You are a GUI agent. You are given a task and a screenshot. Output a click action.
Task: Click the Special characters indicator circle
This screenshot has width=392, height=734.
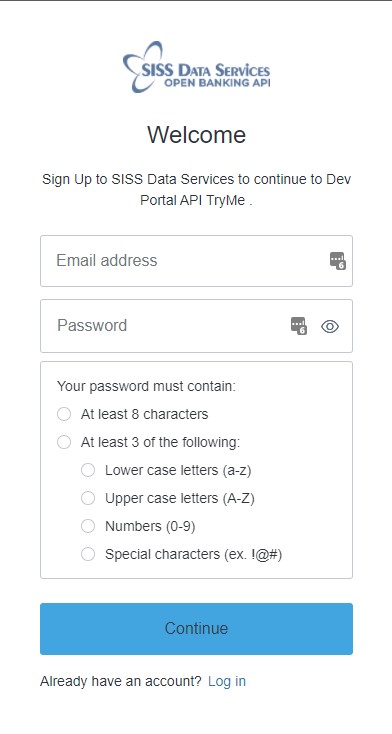coord(88,555)
